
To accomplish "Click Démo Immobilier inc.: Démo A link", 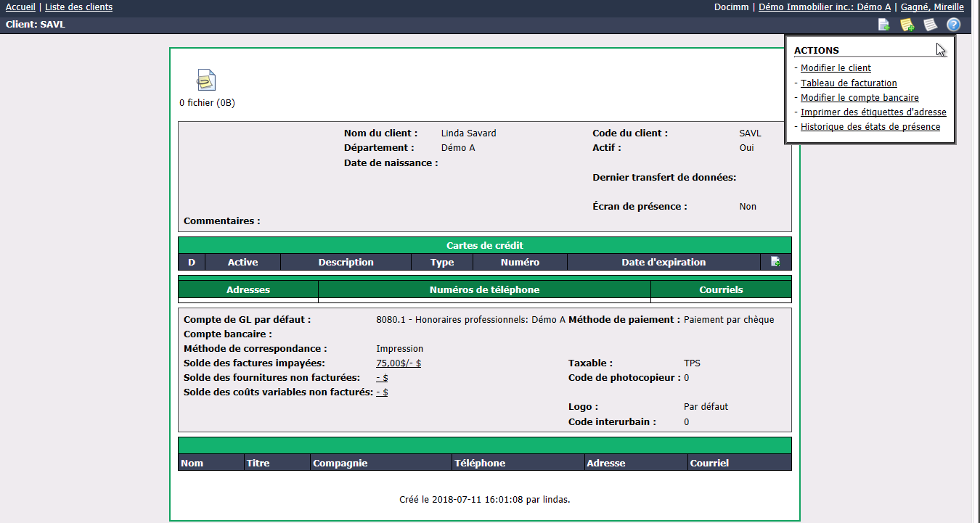I will [x=825, y=7].
